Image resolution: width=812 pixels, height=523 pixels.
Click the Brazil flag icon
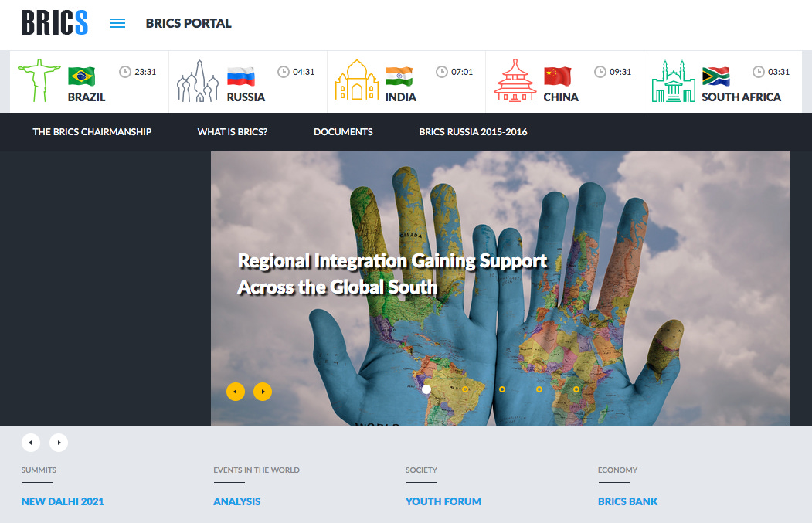point(81,76)
